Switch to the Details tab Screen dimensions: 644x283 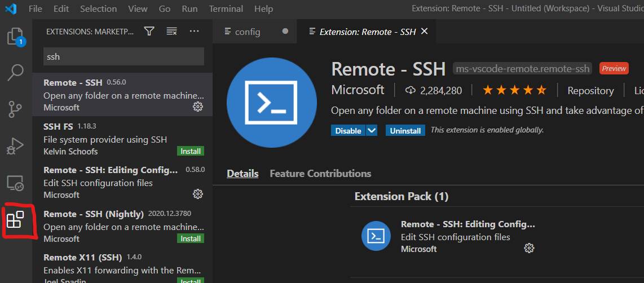coord(242,173)
